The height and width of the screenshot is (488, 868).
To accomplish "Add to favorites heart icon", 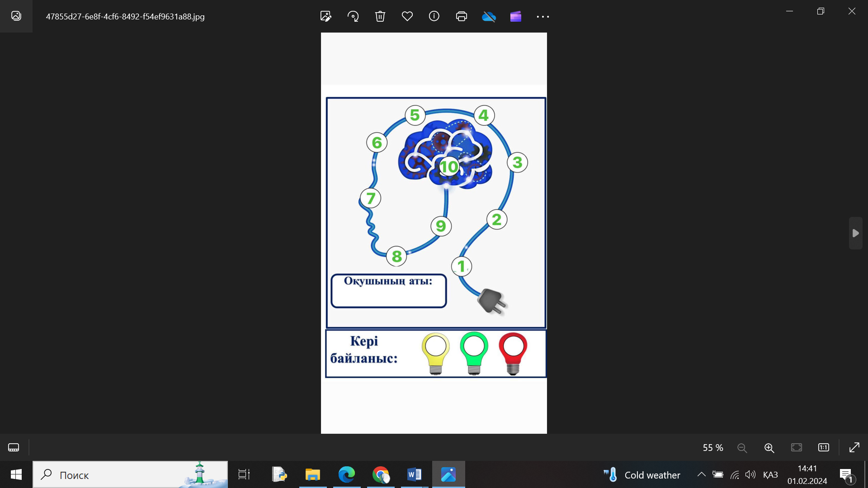I will click(x=407, y=17).
